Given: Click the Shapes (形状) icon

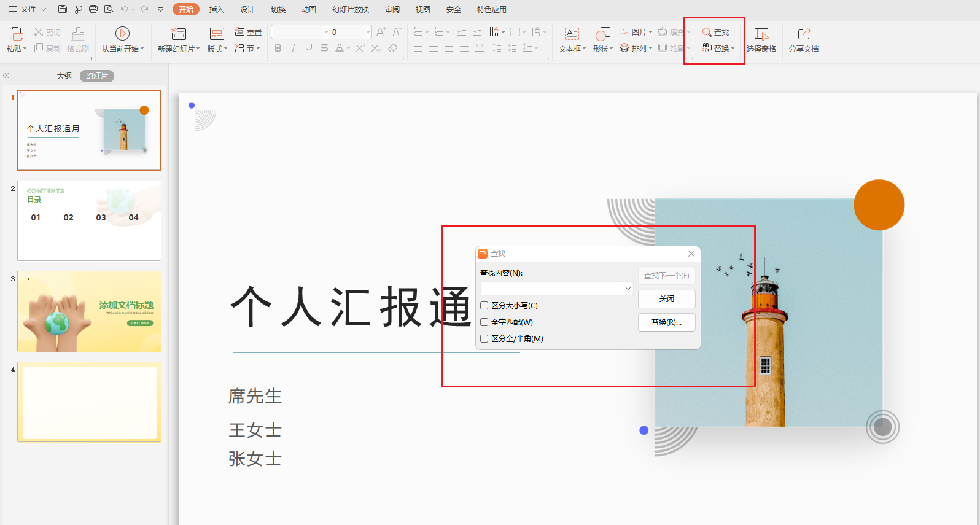Looking at the screenshot, I should pyautogui.click(x=603, y=34).
